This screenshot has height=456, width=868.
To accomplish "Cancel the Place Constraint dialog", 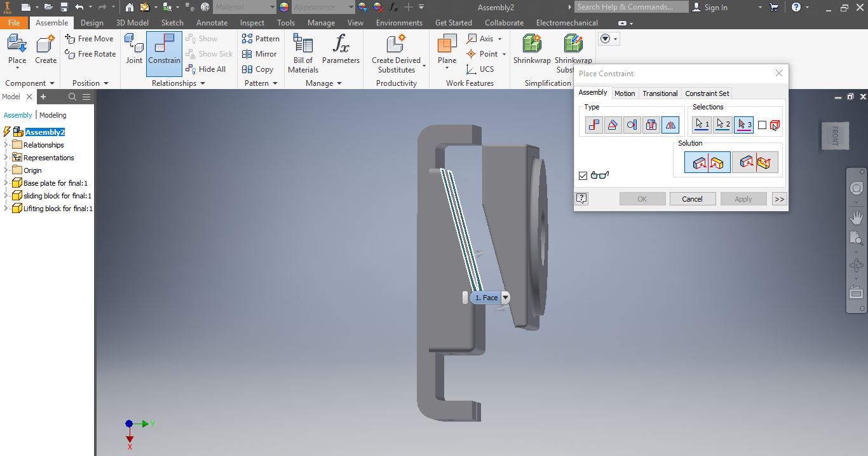I will pos(692,199).
